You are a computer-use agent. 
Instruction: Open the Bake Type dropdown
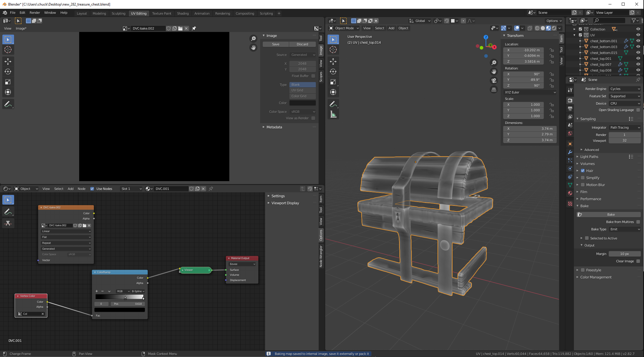click(625, 229)
